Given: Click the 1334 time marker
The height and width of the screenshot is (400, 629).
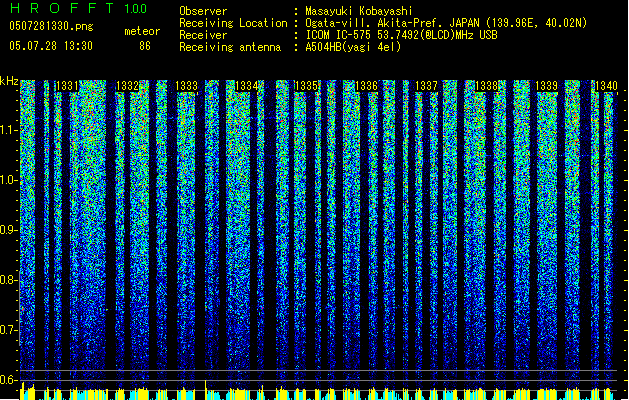Looking at the screenshot, I should (x=246, y=86).
